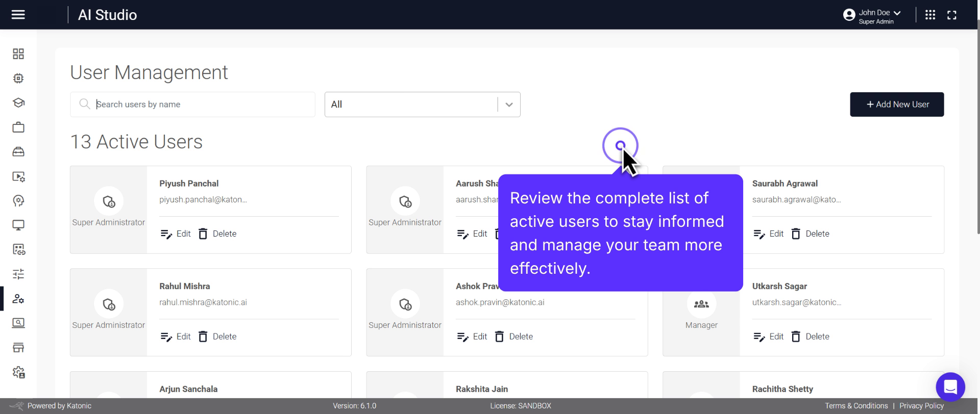Expand the John Doe account dropdown
Image resolution: width=980 pixels, height=414 pixels.
tap(872, 15)
